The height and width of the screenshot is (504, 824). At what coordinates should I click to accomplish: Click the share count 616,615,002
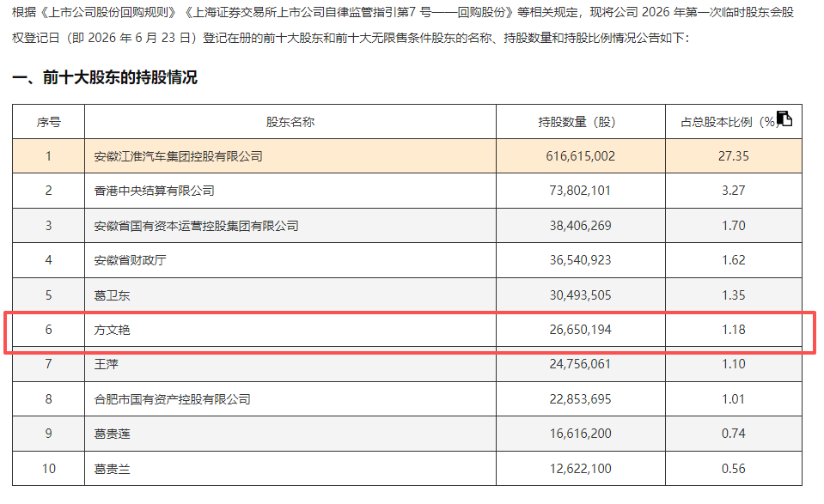(580, 156)
